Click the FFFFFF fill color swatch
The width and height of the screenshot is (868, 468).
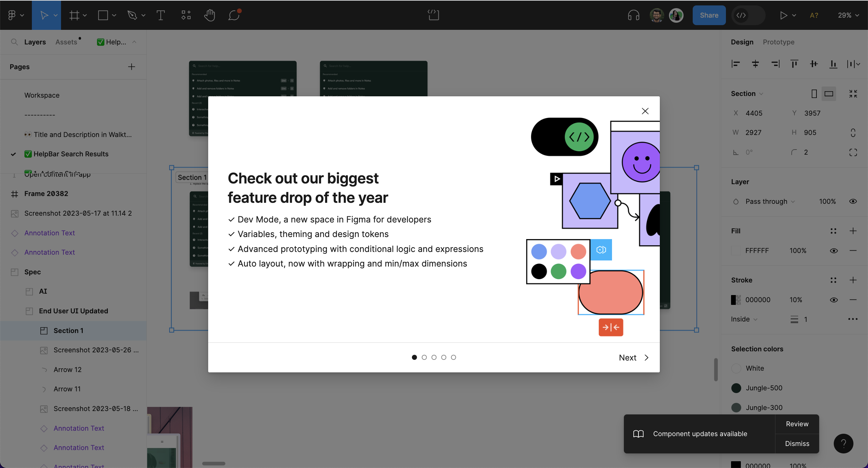click(736, 251)
